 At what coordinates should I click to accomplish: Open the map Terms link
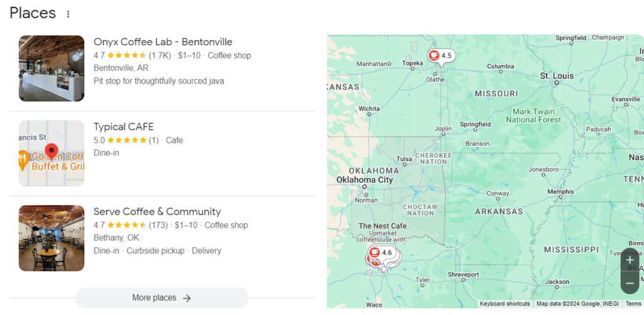pos(633,304)
